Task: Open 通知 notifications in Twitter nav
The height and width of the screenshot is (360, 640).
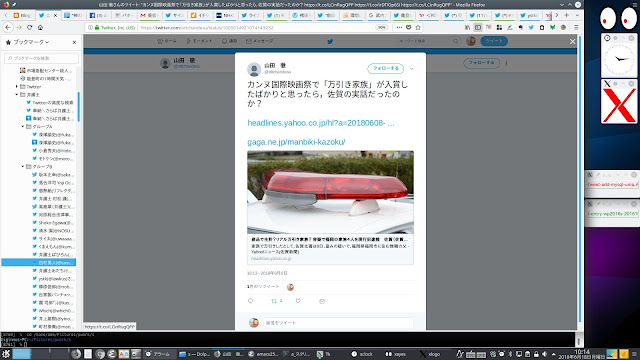Action: tap(229, 41)
